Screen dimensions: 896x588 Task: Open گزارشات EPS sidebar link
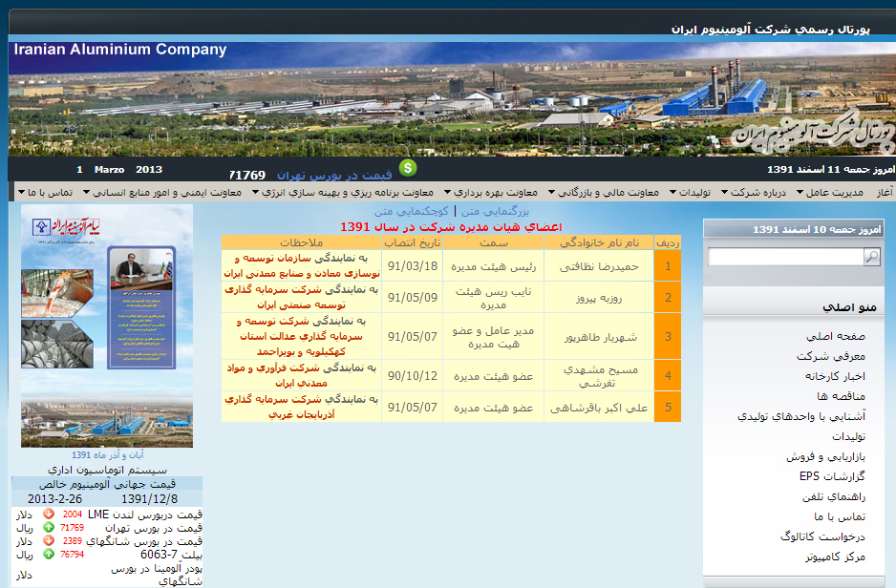point(832,476)
